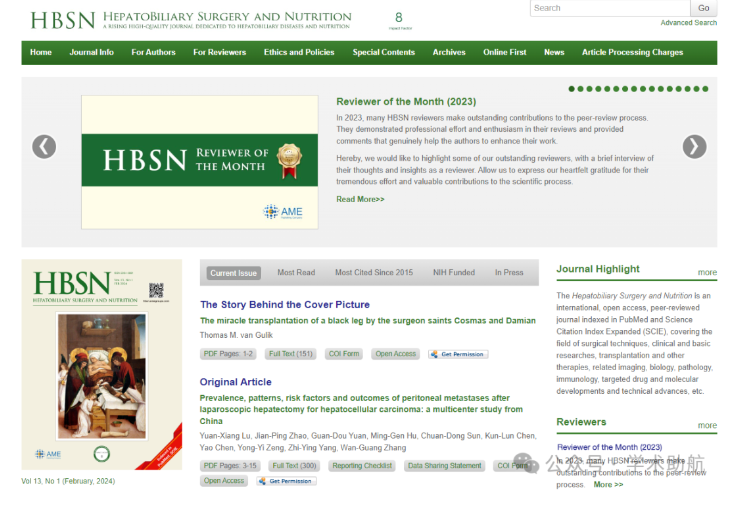Click the HBSN journal logo in header
This screenshot has width=750, height=509.
click(191, 21)
